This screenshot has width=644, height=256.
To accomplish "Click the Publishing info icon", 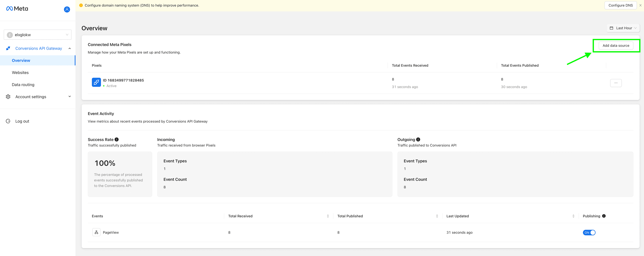I will click(x=604, y=216).
